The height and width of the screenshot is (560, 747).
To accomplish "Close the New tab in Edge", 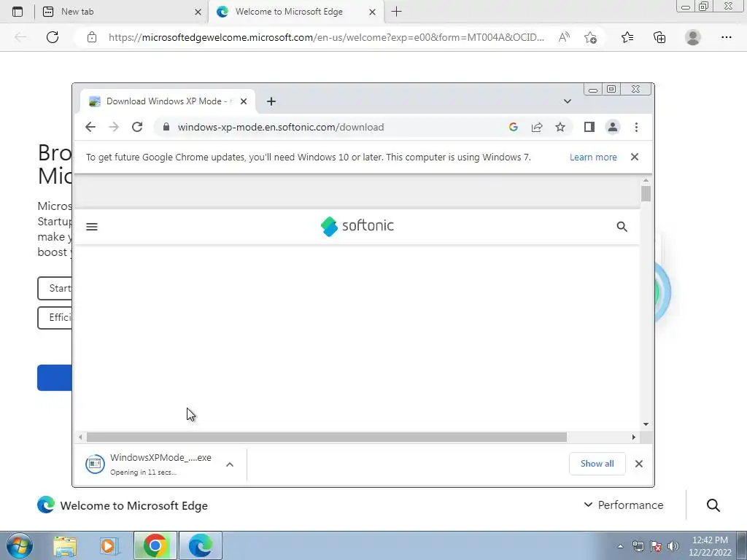I will point(198,12).
